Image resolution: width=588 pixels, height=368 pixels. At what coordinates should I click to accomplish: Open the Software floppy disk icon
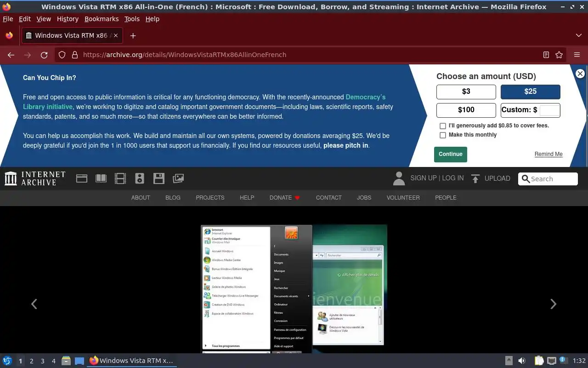tap(159, 178)
